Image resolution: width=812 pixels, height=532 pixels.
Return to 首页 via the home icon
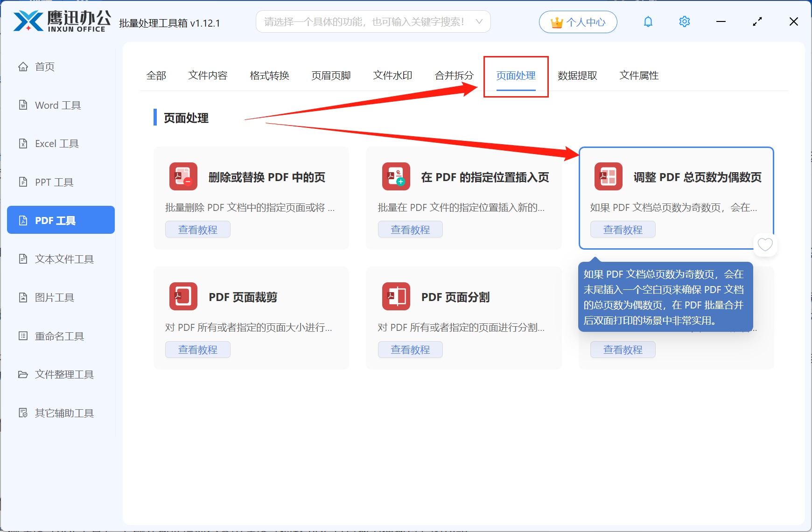(x=23, y=66)
